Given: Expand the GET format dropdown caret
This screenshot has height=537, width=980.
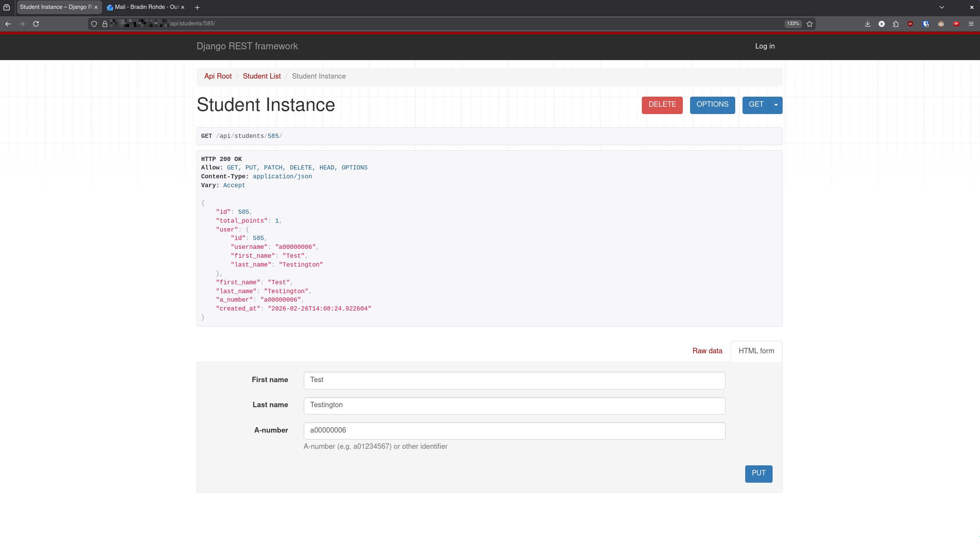Looking at the screenshot, I should (x=776, y=105).
